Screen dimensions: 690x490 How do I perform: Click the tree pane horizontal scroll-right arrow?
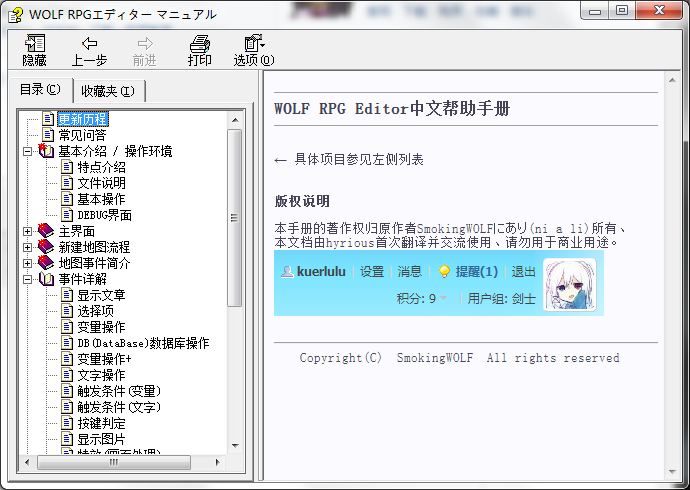point(217,462)
